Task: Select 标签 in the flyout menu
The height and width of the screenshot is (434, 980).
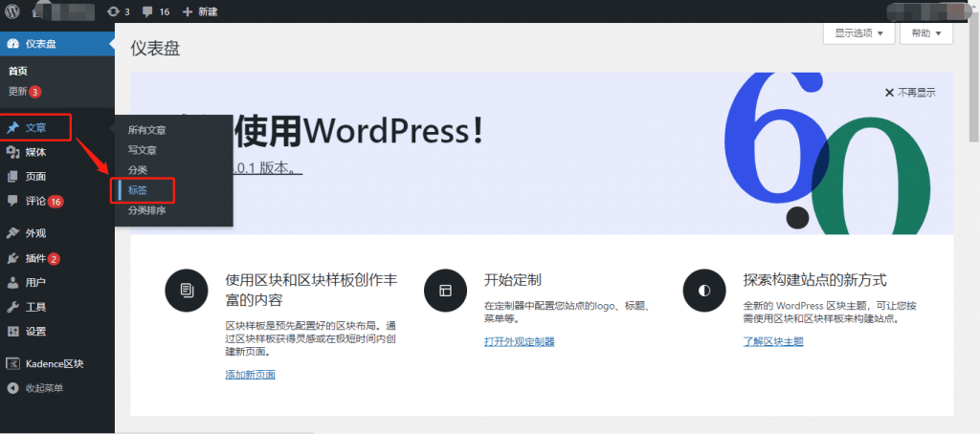Action: coord(138,190)
